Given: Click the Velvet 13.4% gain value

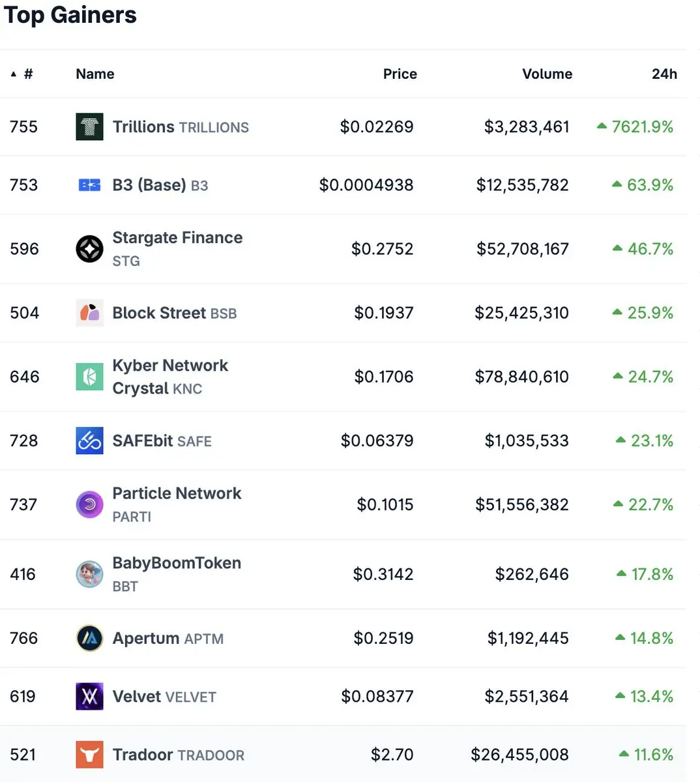Looking at the screenshot, I should pyautogui.click(x=651, y=697).
